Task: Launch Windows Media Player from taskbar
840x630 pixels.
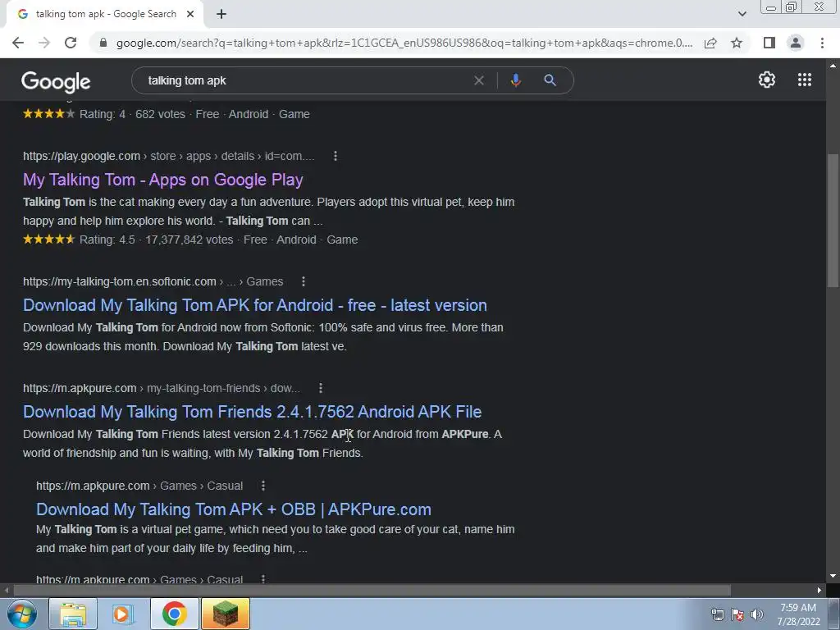Action: click(x=123, y=614)
